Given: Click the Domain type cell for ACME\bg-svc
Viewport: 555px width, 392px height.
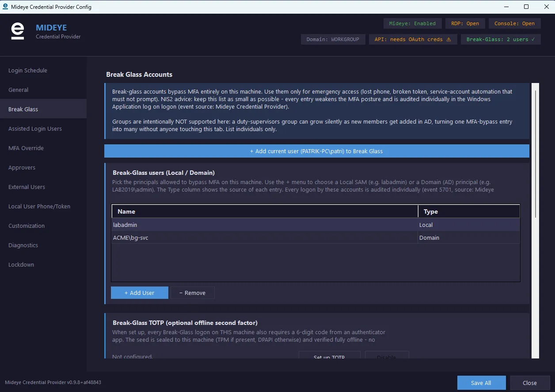Looking at the screenshot, I should point(469,237).
